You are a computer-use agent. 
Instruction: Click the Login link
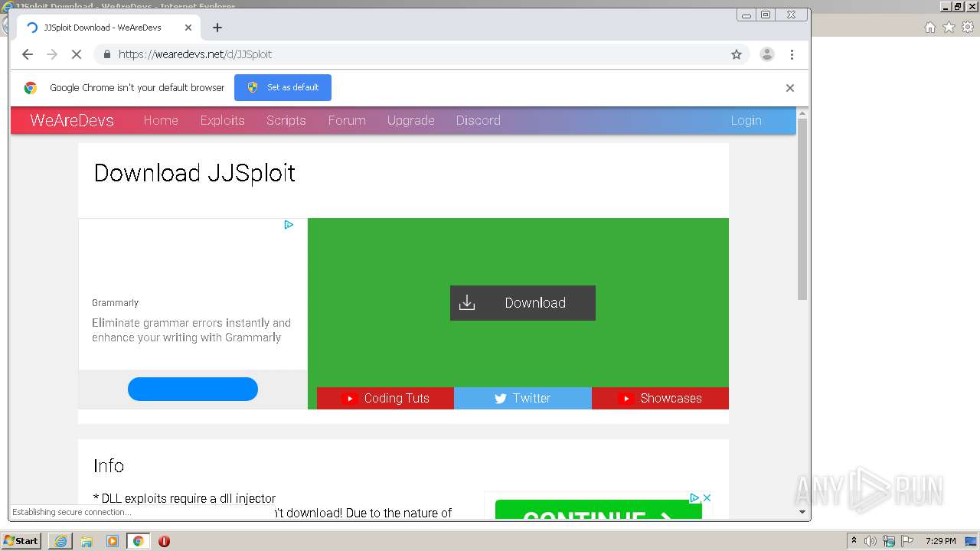[x=746, y=120]
